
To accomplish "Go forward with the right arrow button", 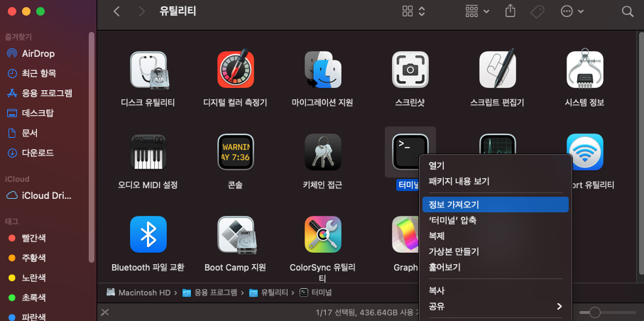I will coord(142,11).
